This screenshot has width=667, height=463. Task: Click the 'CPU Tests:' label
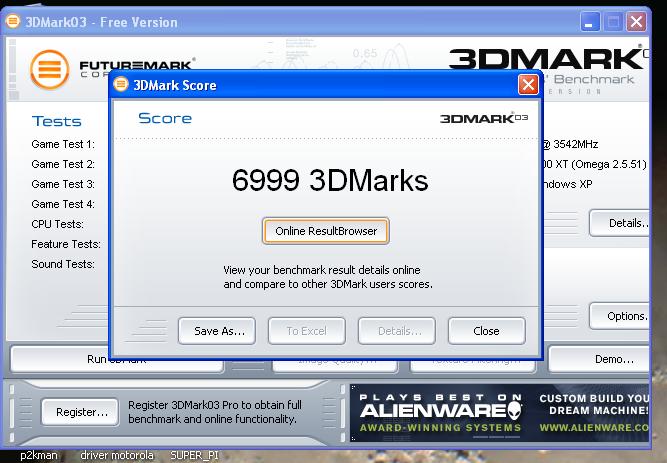point(57,224)
